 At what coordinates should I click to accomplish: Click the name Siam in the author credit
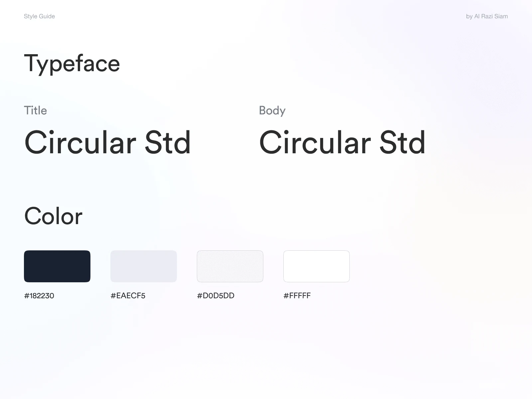click(501, 16)
